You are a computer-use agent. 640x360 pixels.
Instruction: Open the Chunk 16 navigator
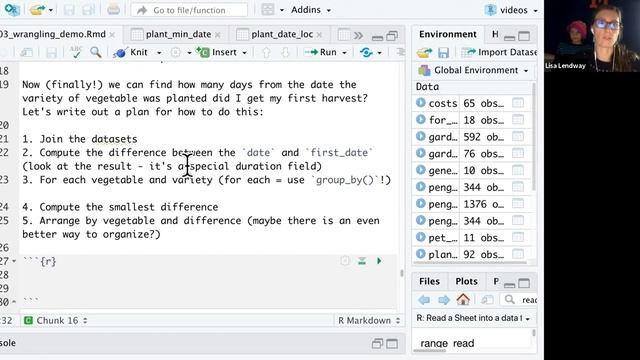coord(56,320)
